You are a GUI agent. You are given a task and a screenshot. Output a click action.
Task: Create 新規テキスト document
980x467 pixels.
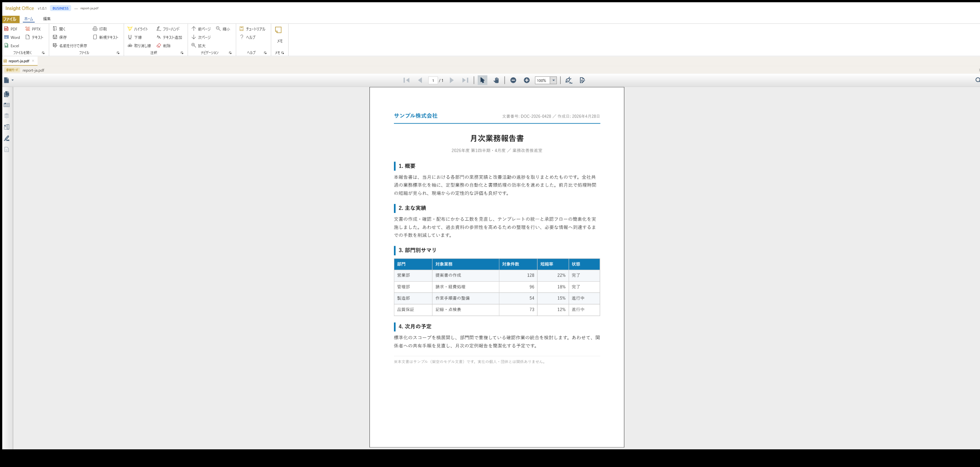point(105,37)
